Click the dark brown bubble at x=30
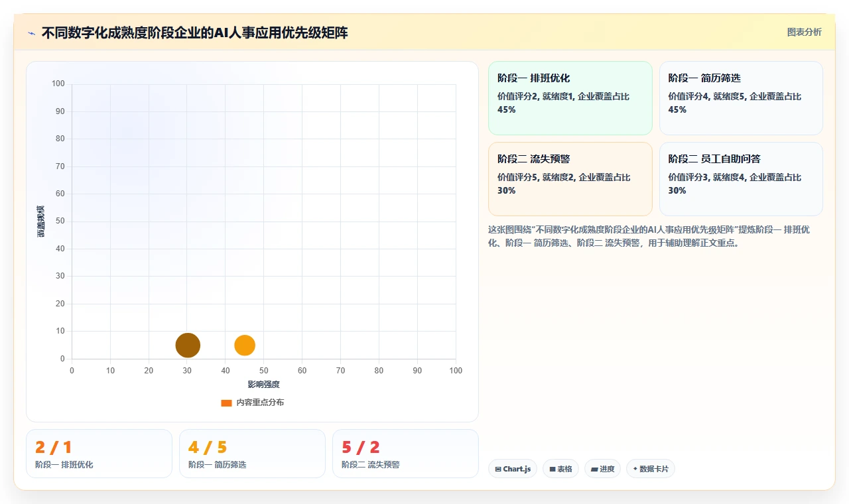Image resolution: width=849 pixels, height=504 pixels. 188,346
